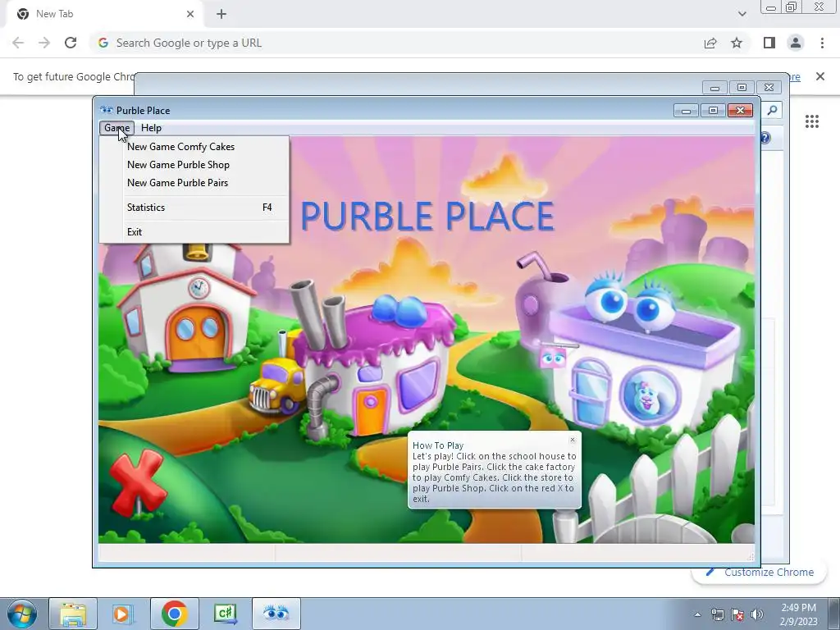Close the Purble Place window
Image resolution: width=840 pixels, height=630 pixels.
point(741,111)
